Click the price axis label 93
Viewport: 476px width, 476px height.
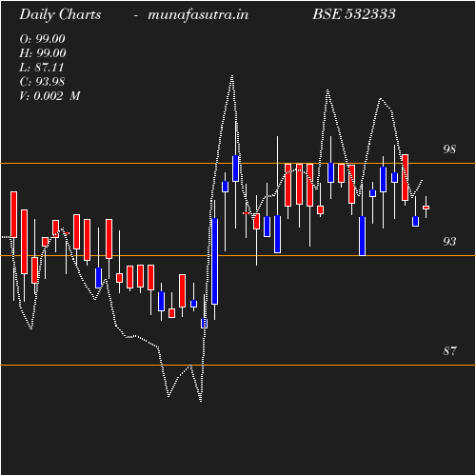(449, 242)
